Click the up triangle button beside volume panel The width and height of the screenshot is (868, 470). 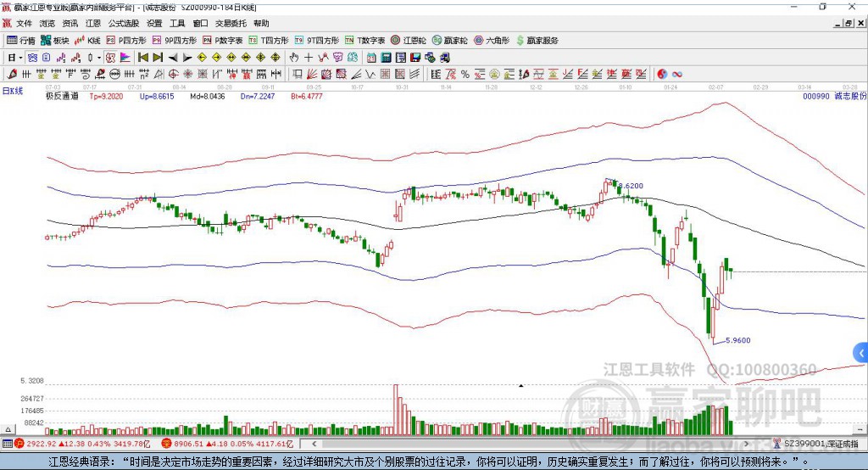pos(8,429)
